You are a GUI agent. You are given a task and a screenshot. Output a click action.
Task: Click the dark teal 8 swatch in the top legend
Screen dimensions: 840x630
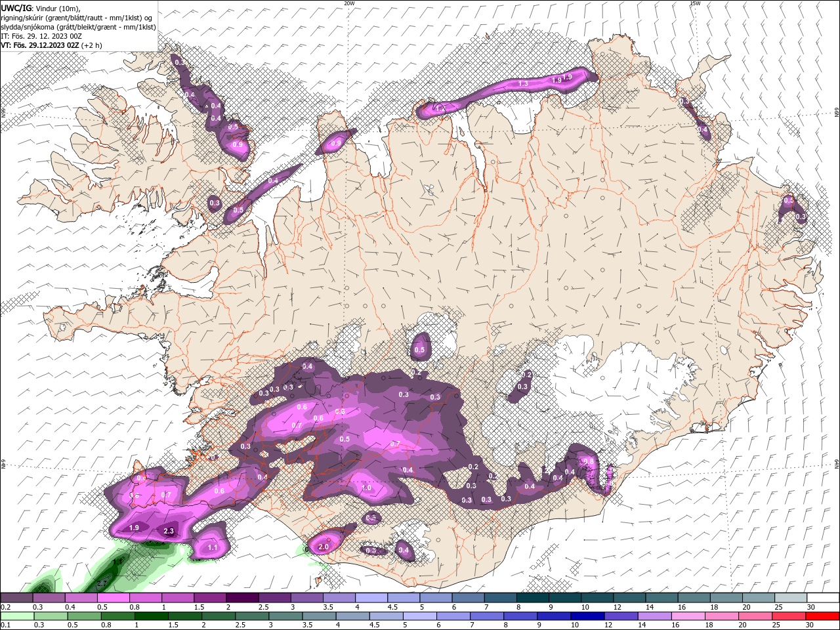[x=532, y=598]
